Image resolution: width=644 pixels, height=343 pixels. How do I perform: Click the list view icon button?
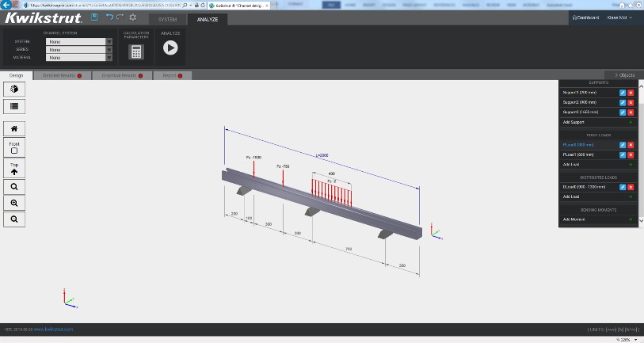[14, 106]
